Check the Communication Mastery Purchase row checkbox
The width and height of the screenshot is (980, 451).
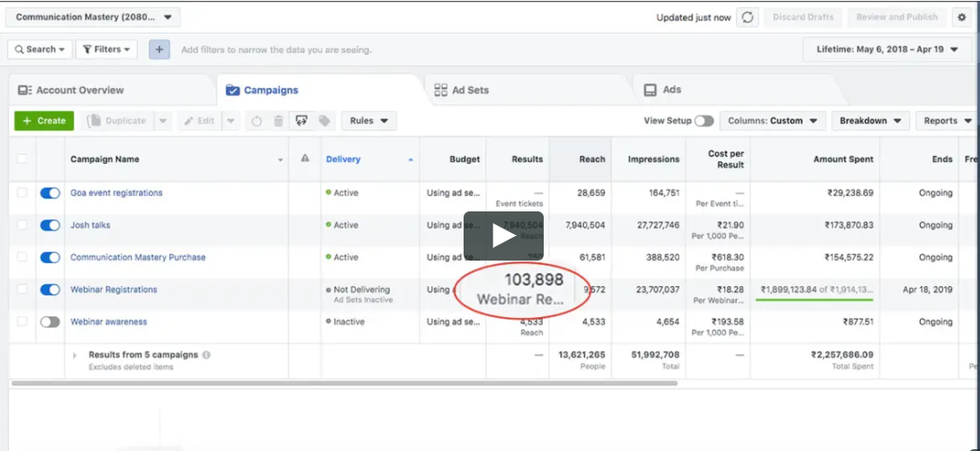tap(22, 257)
